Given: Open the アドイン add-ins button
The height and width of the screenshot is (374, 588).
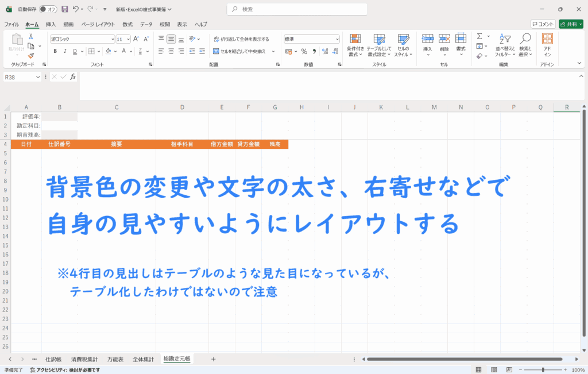Looking at the screenshot, I should (547, 45).
